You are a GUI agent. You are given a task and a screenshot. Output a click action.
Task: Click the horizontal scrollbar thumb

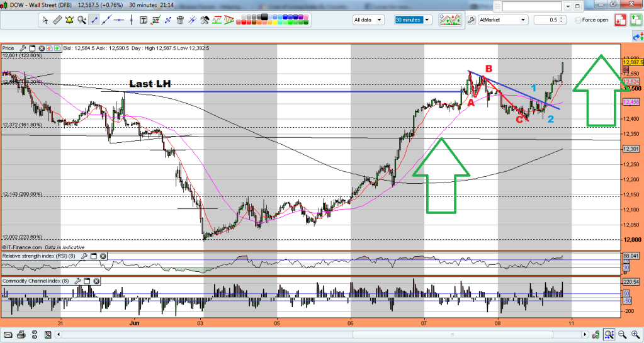click(452, 335)
